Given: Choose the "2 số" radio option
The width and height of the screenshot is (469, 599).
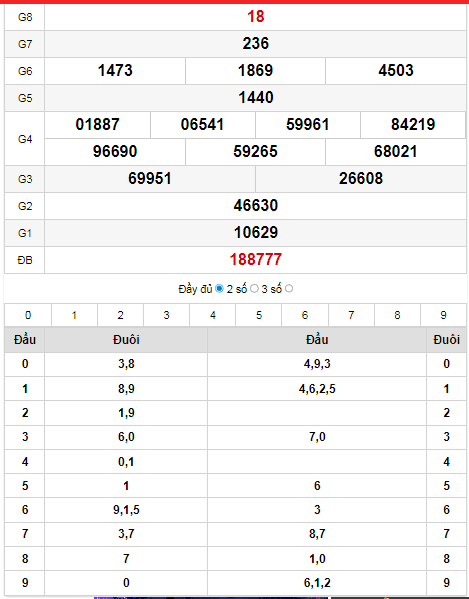Looking at the screenshot, I should coord(254,289).
